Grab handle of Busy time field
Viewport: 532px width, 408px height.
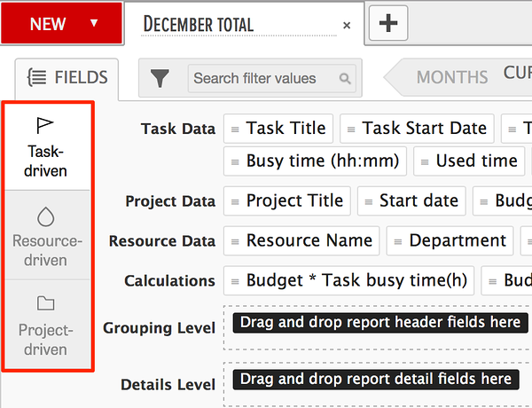click(235, 162)
